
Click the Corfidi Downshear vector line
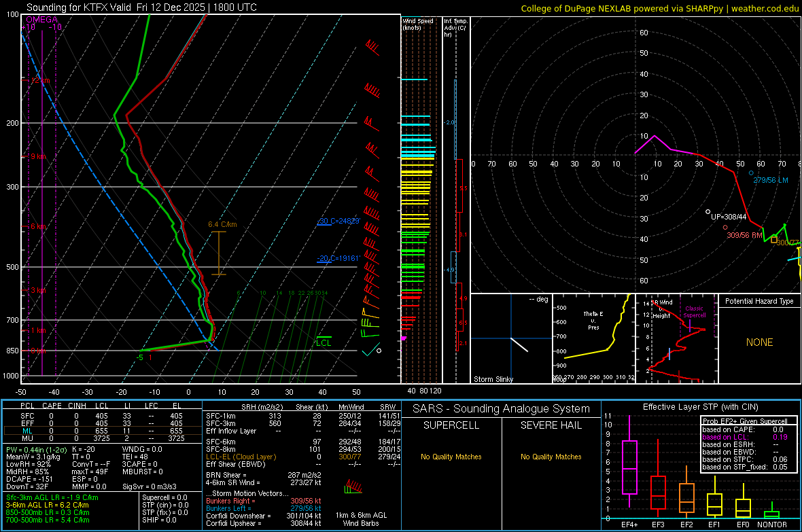coord(264,516)
